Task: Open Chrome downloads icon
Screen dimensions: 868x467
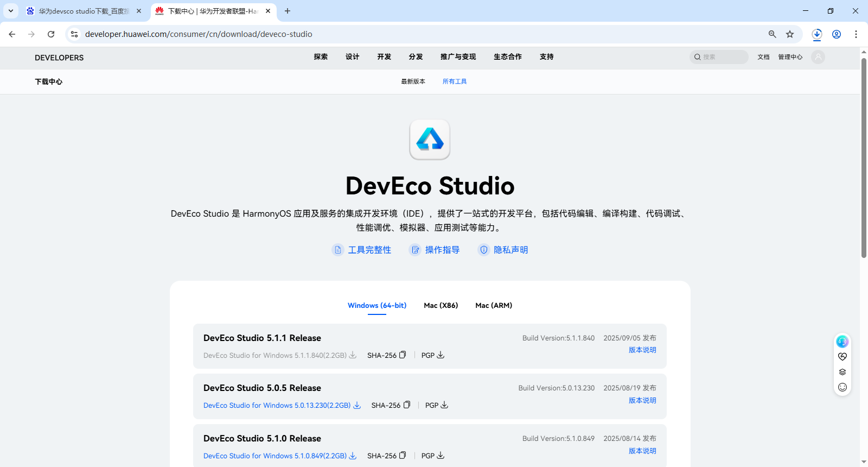Action: [817, 34]
